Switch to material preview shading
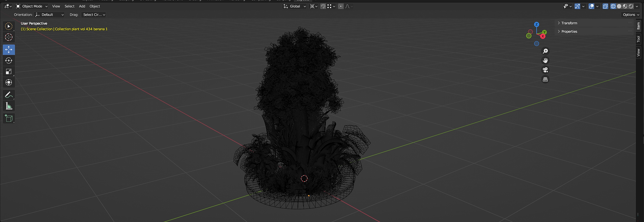The height and width of the screenshot is (222, 644). pyautogui.click(x=625, y=6)
